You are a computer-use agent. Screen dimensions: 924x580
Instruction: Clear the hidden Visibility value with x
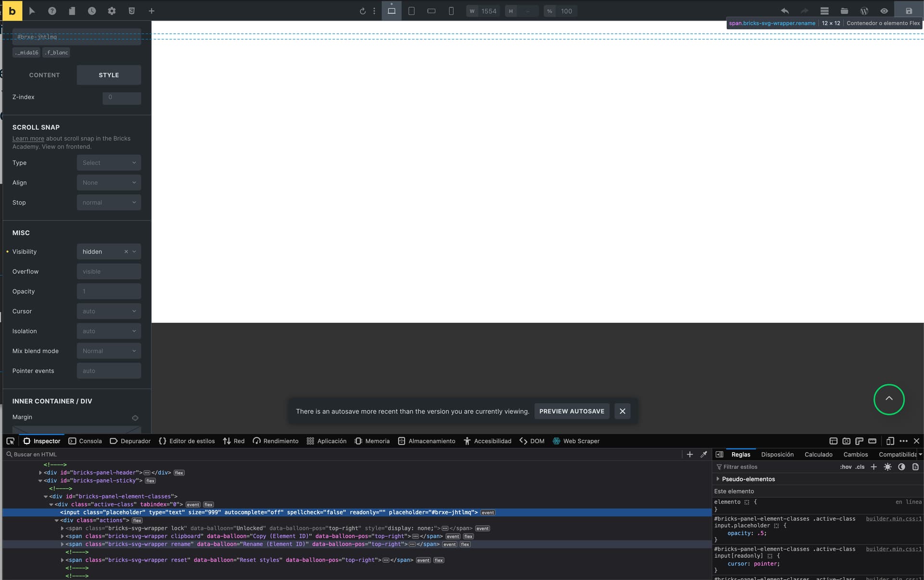click(x=126, y=252)
